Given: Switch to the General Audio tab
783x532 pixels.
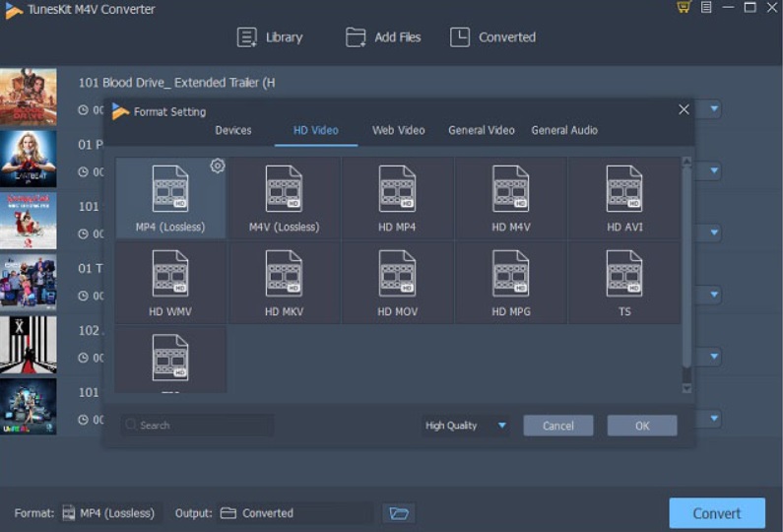Looking at the screenshot, I should pos(564,130).
